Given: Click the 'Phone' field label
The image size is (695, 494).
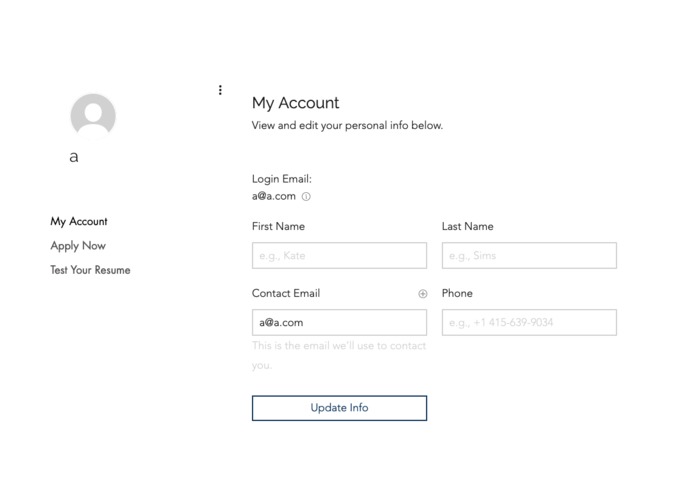Looking at the screenshot, I should [x=457, y=293].
